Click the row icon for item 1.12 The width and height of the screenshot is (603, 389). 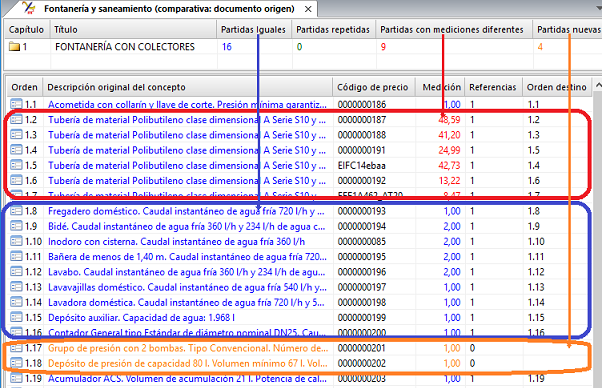(x=16, y=272)
